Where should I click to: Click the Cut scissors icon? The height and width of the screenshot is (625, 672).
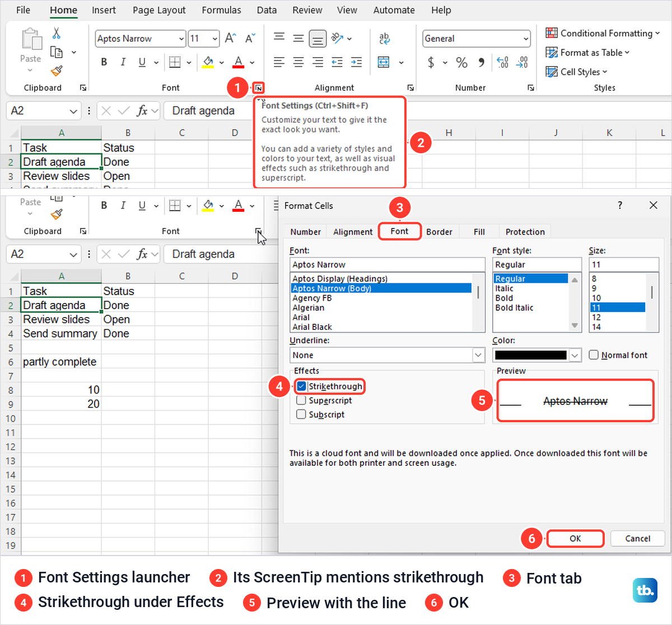tap(56, 34)
